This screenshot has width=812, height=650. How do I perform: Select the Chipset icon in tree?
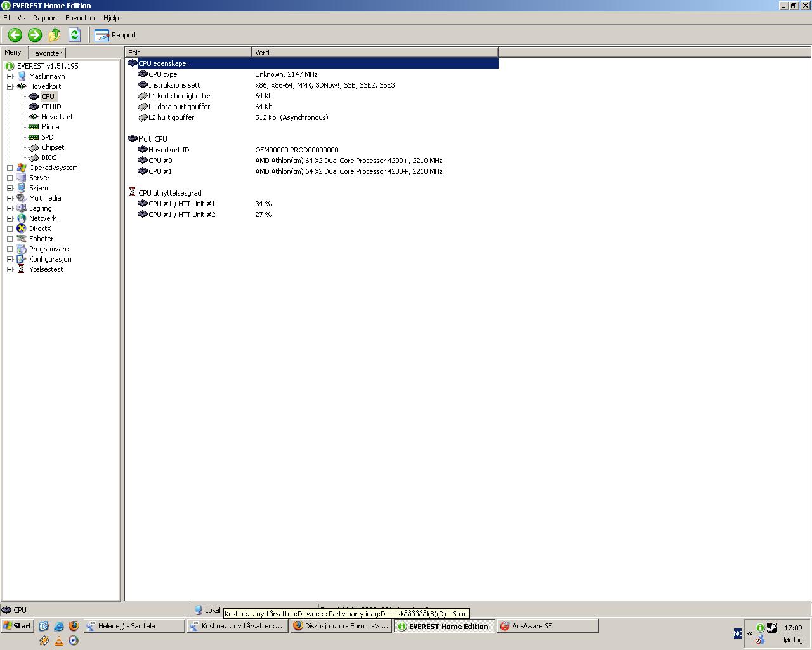pos(34,147)
